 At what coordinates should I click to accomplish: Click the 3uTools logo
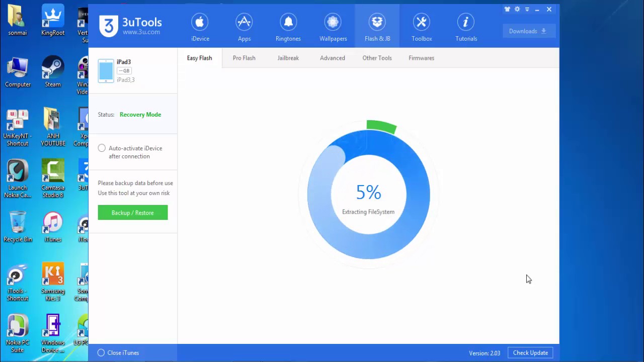click(x=130, y=26)
